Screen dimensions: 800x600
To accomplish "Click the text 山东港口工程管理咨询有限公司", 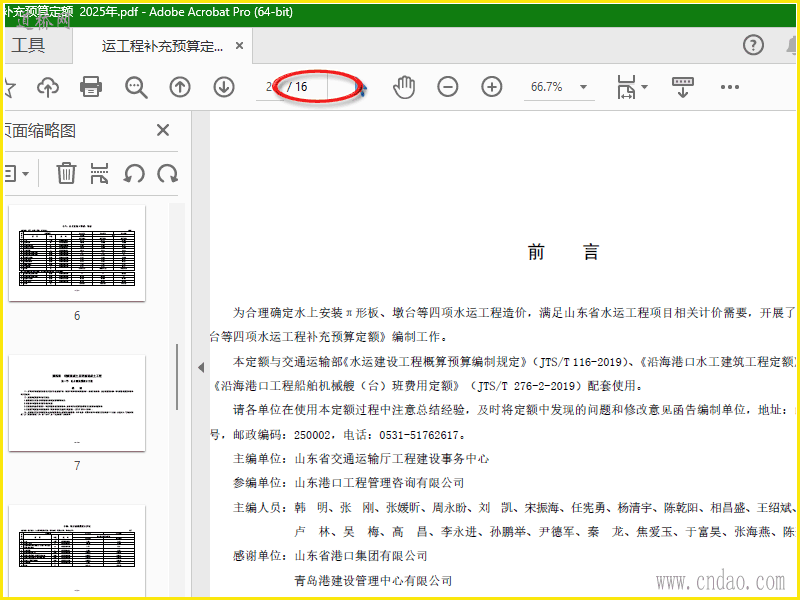I will 380,483.
